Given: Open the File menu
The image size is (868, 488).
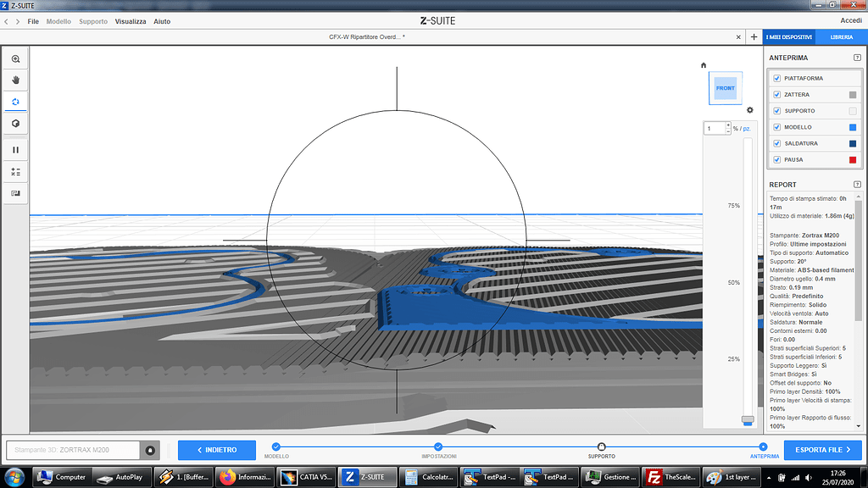Looking at the screenshot, I should (33, 21).
